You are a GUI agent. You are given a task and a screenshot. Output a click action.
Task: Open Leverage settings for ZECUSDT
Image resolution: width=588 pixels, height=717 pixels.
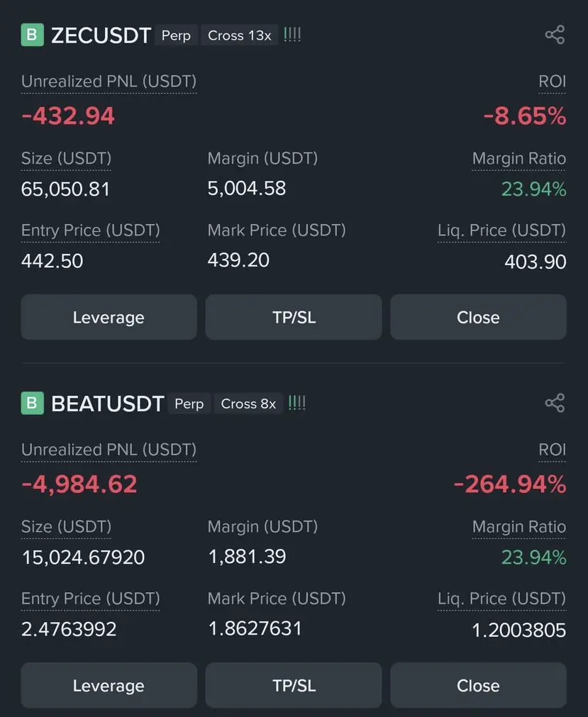click(x=109, y=317)
